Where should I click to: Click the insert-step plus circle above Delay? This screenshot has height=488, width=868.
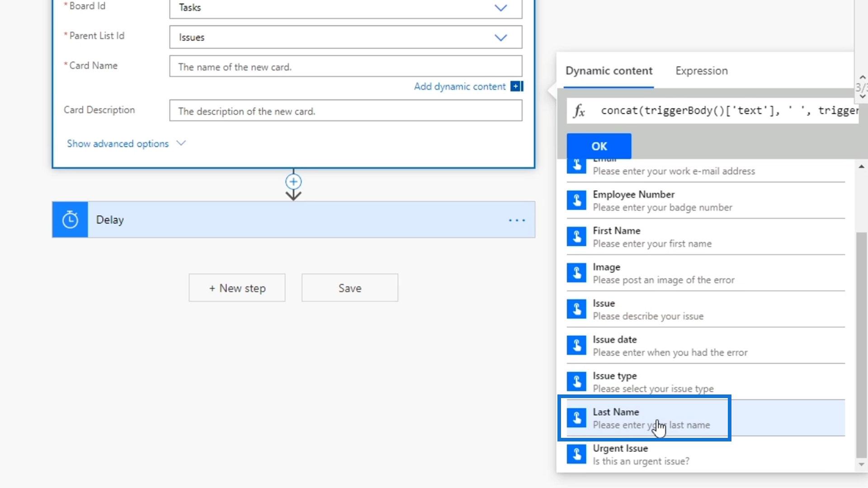point(293,182)
